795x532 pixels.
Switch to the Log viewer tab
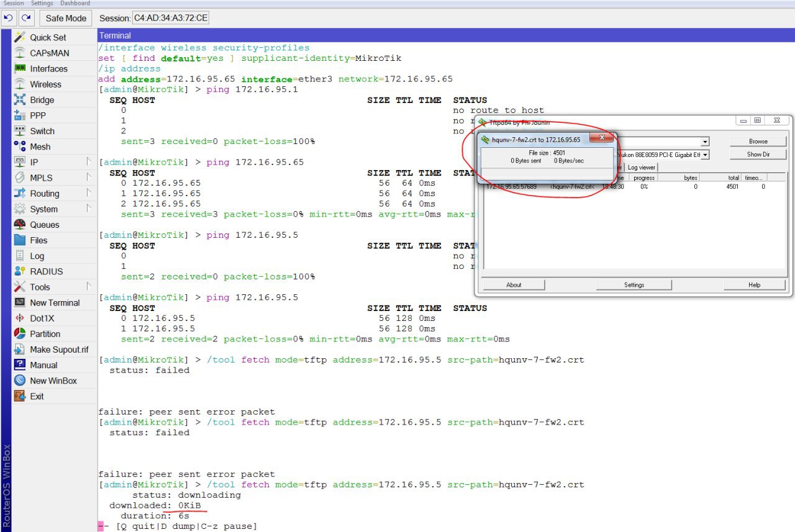tap(642, 168)
